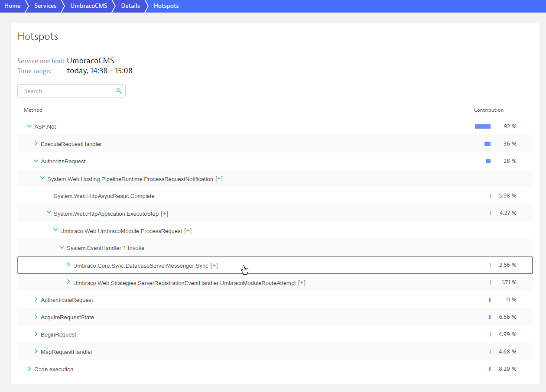Click the UmbracoCMS service method name
The width and height of the screenshot is (546, 392).
pyautogui.click(x=91, y=61)
